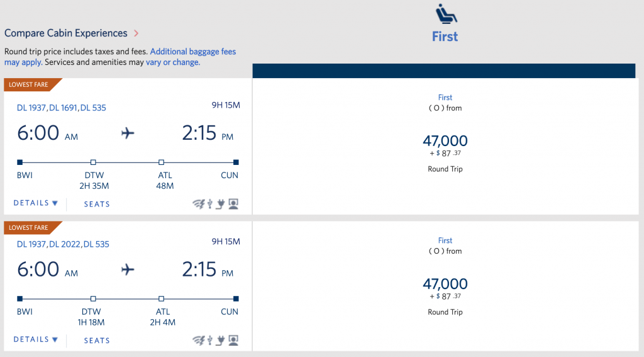644x357 pixels.
Task: Click Wi-Fi icon on second flight
Action: pyautogui.click(x=199, y=340)
